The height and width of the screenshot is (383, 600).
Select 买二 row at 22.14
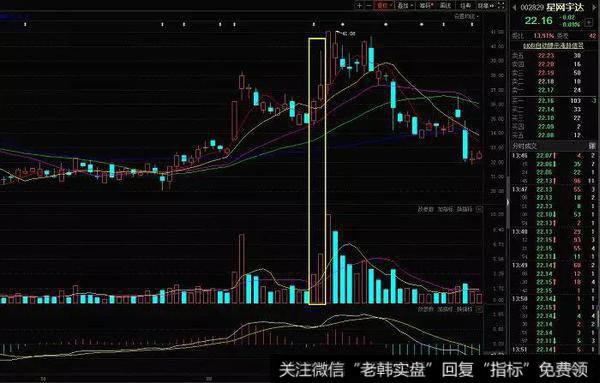[x=554, y=109]
